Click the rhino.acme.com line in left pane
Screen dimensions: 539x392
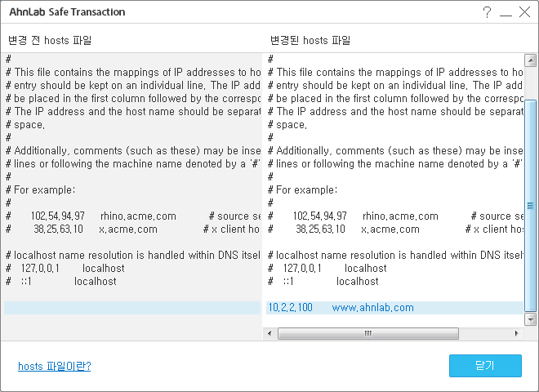click(133, 216)
